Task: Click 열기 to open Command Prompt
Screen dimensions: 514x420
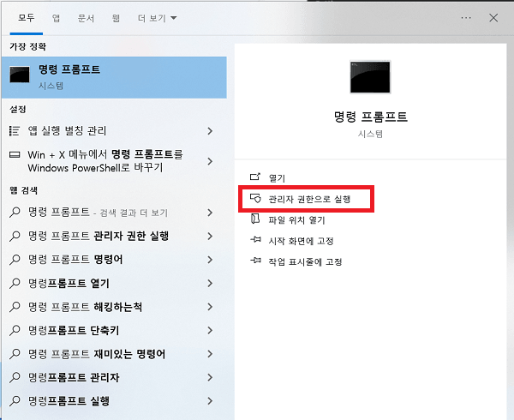Action: [x=277, y=178]
